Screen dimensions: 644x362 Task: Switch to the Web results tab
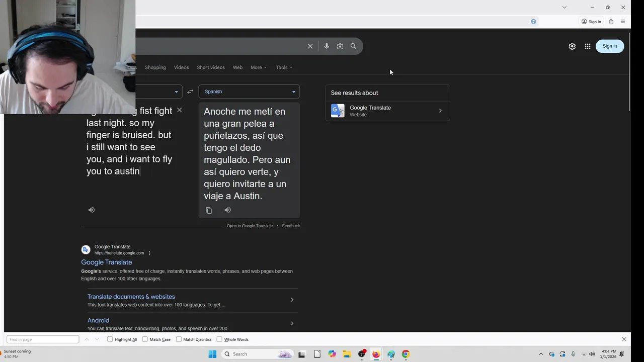coord(237,67)
